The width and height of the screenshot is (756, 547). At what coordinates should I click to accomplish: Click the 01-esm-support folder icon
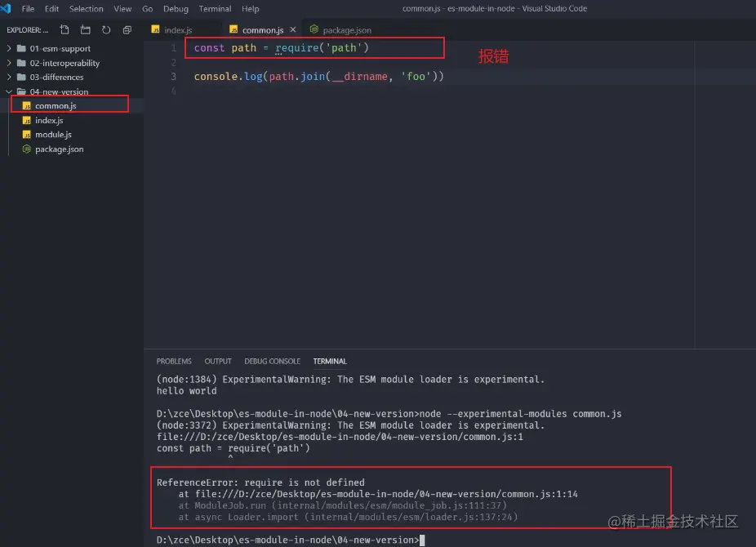pos(21,48)
